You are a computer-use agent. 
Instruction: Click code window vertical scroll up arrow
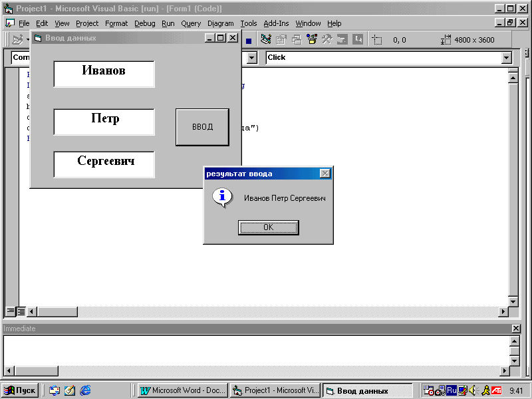click(x=513, y=78)
